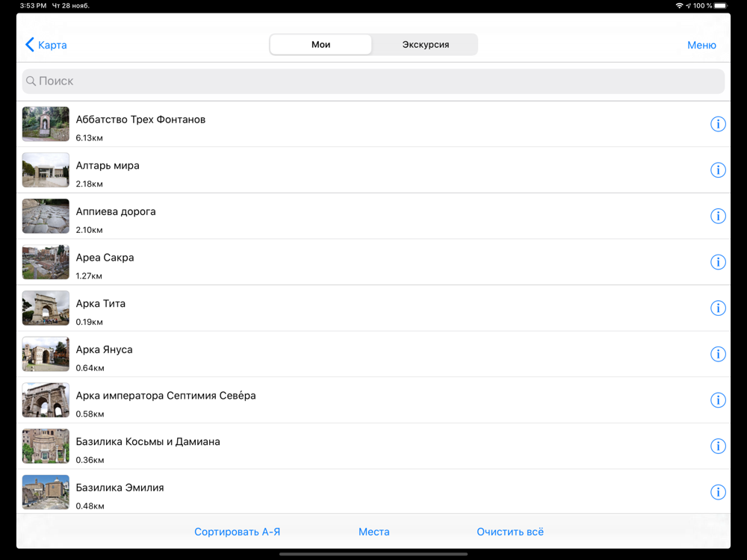This screenshot has width=747, height=560.
Task: Click the 0.64км distance label
Action: tap(90, 368)
